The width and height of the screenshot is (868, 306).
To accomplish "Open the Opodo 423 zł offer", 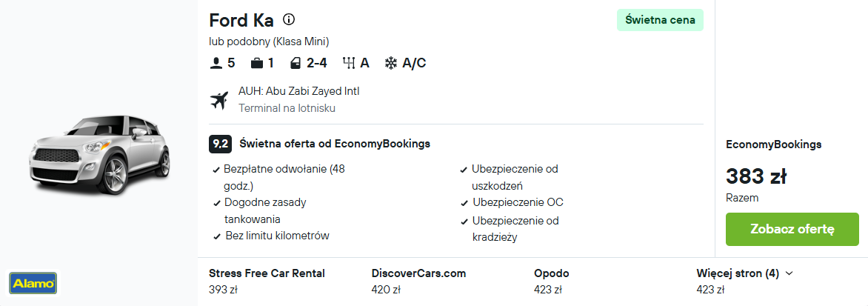I will click(551, 281).
